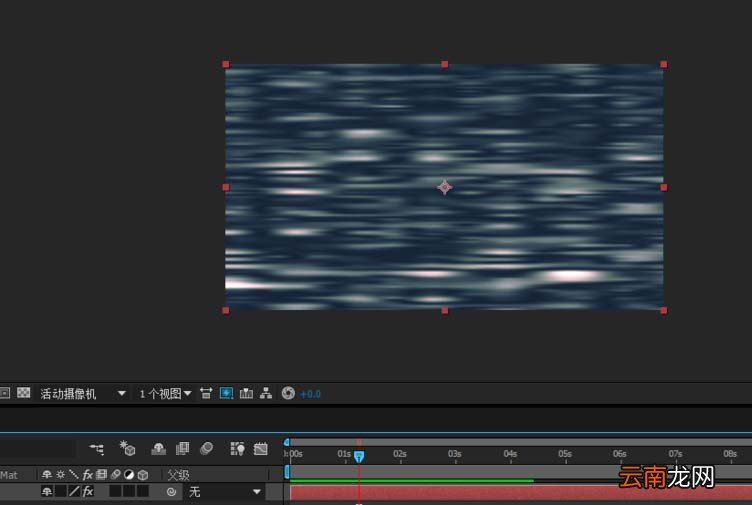The height and width of the screenshot is (505, 752).
Task: Open the Brainstorm lightbulb tool
Action: pos(237,449)
